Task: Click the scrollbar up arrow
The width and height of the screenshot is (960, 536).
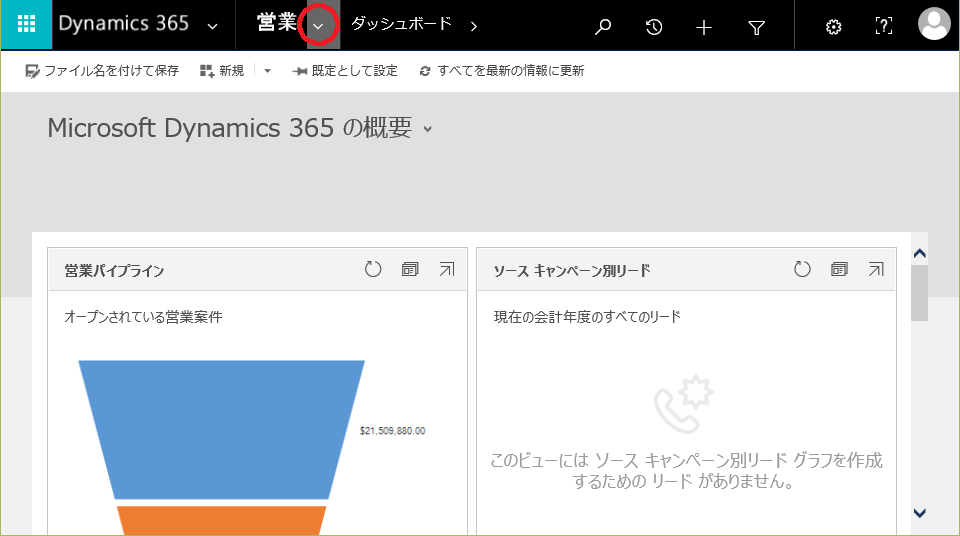Action: 920,253
